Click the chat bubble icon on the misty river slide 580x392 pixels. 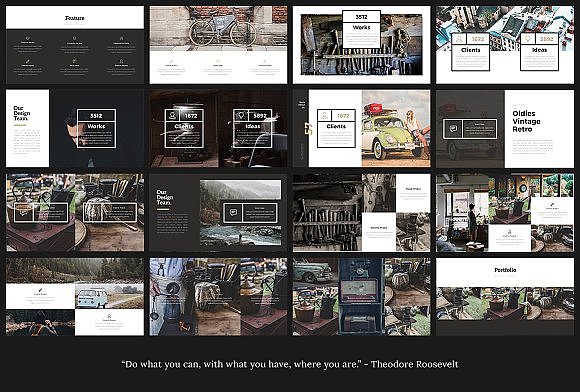233,213
